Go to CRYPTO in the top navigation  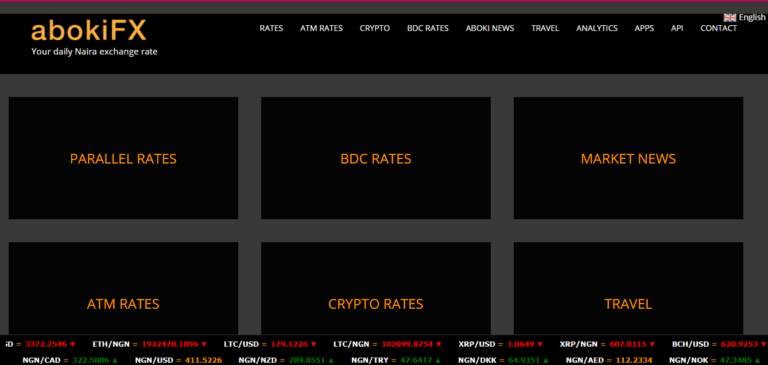tap(375, 28)
